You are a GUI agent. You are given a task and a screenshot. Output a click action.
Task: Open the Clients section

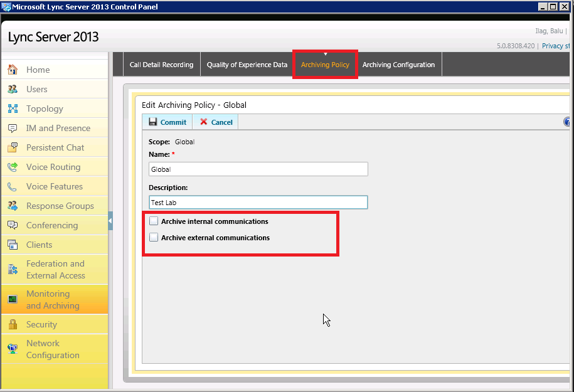pyautogui.click(x=55, y=245)
